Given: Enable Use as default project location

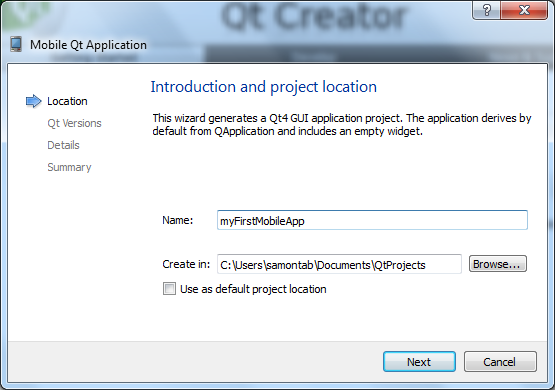Looking at the screenshot, I should point(169,289).
